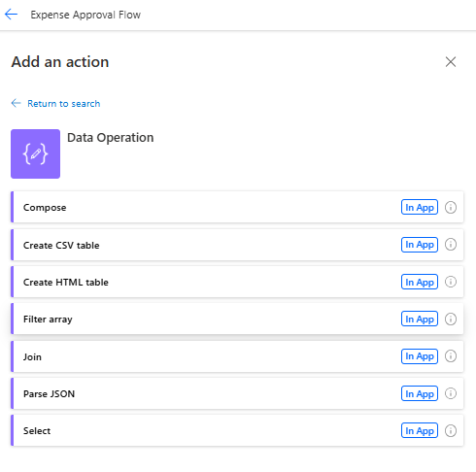This screenshot has width=476, height=472.
Task: Open info for Create CSV table
Action: pyautogui.click(x=451, y=245)
